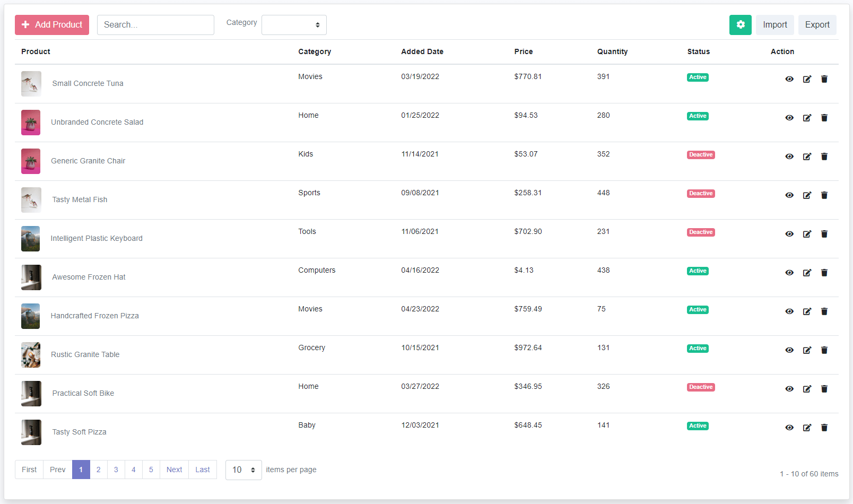Click the Import button
The image size is (853, 504).
[775, 25]
